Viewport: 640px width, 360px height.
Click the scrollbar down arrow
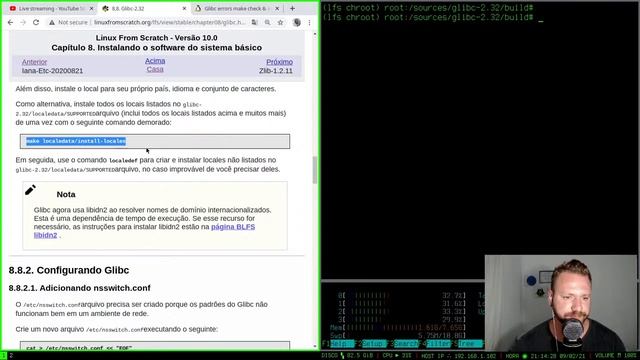315,346
